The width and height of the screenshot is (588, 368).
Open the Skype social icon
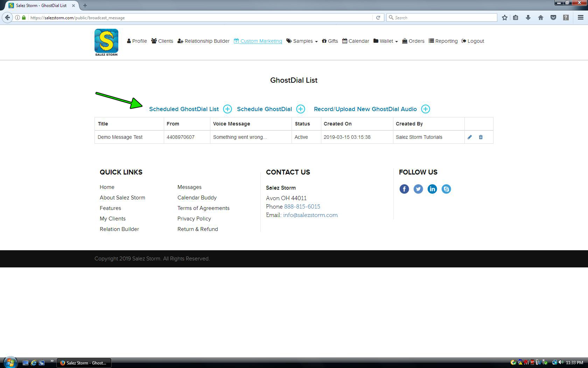tap(446, 189)
